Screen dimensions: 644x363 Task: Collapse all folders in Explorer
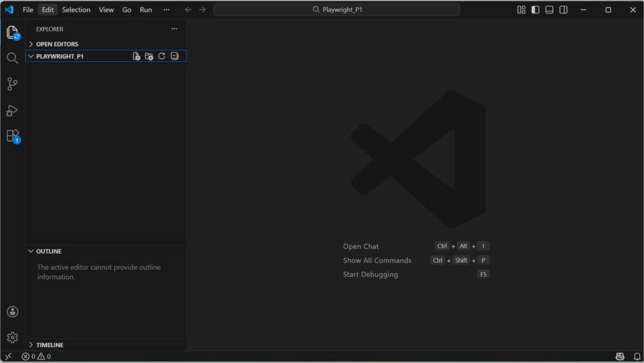click(x=174, y=56)
